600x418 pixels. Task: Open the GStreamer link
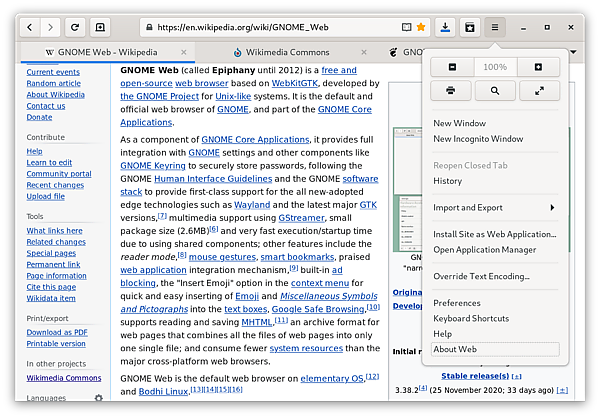[302, 218]
